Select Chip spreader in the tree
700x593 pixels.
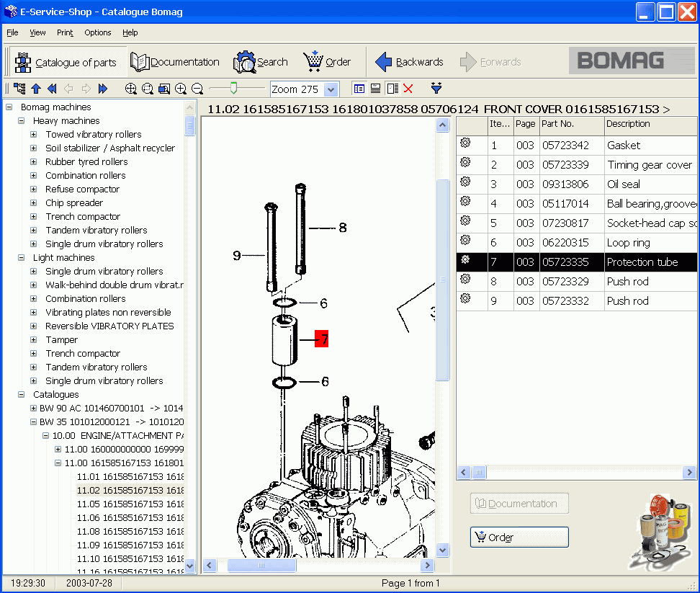[x=74, y=202]
